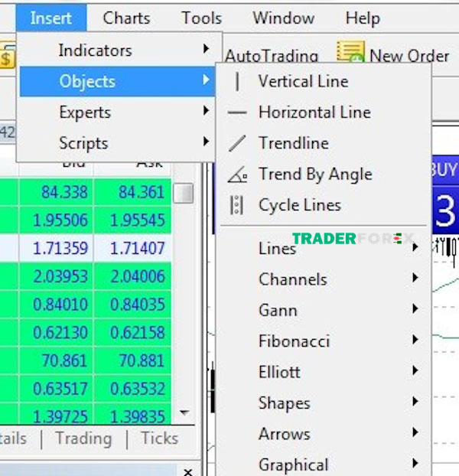Select ask value 70.881
The width and height of the screenshot is (459, 476).
[142, 360]
